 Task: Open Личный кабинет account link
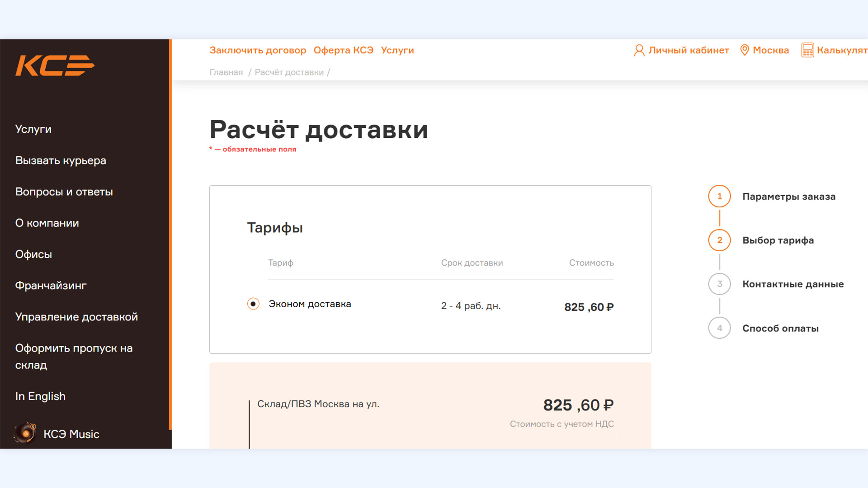click(x=688, y=50)
